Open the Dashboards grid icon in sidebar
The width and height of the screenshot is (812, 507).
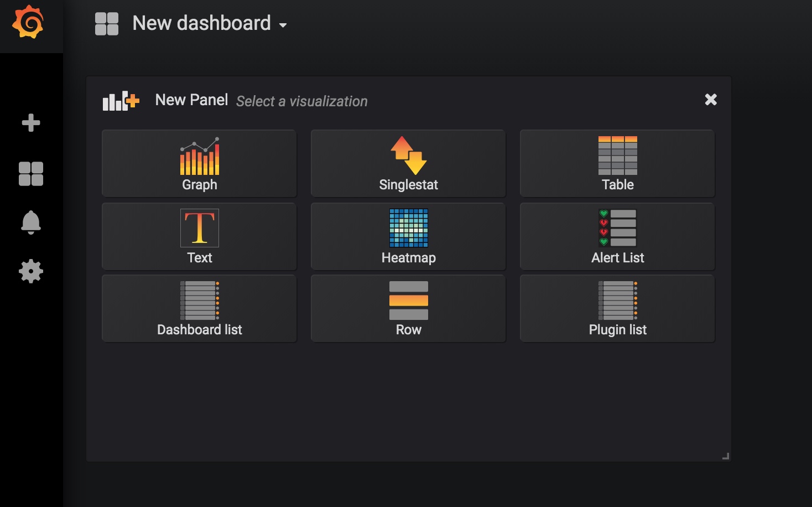31,173
